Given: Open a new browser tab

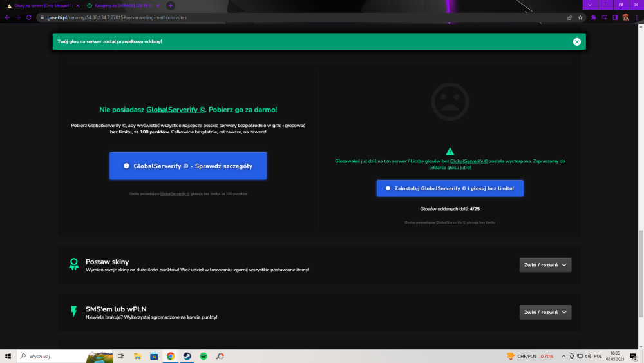Looking at the screenshot, I should (x=171, y=6).
